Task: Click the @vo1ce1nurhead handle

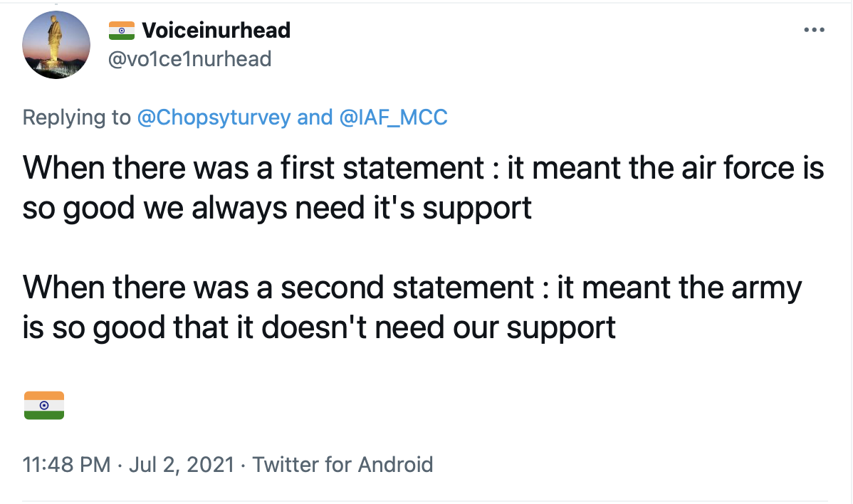Action: pos(189,58)
